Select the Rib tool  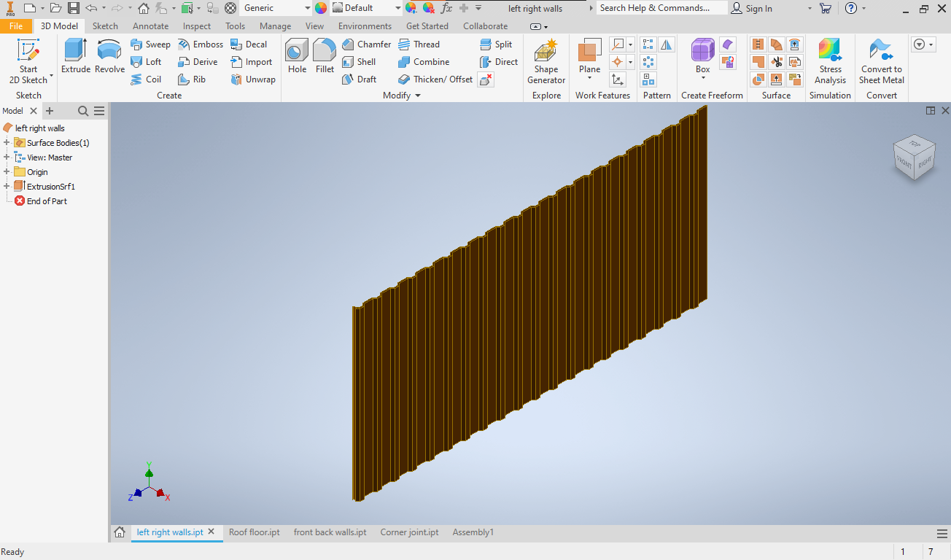pyautogui.click(x=192, y=79)
